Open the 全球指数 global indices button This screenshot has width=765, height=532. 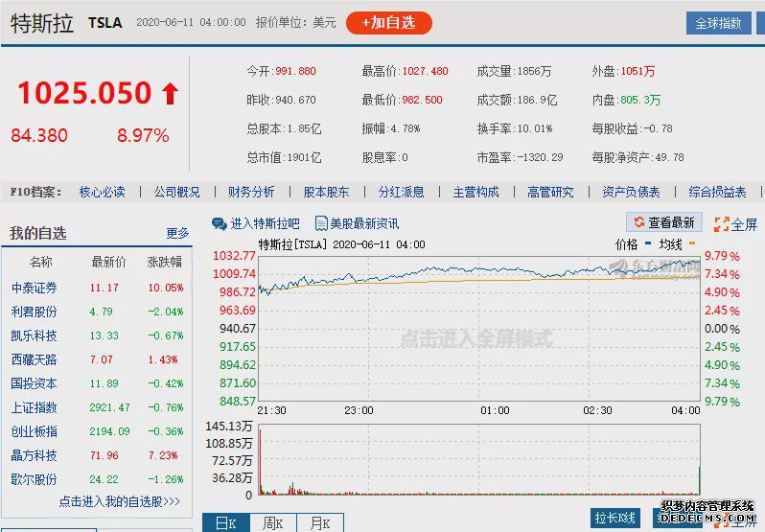point(718,23)
